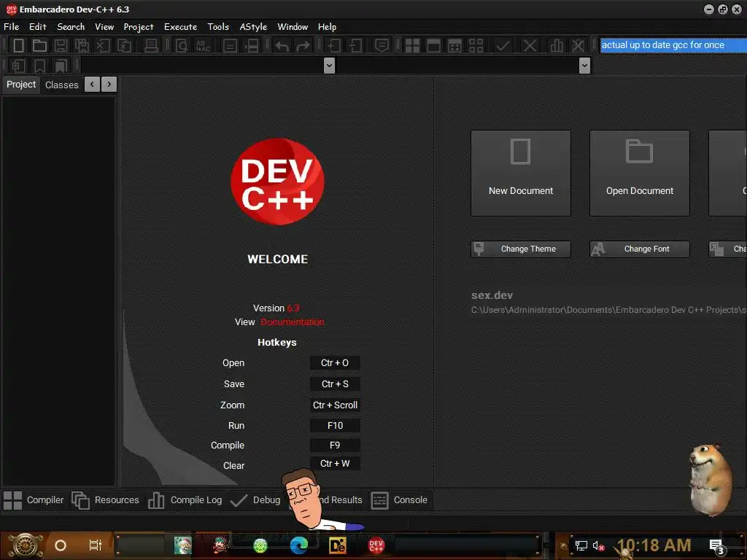Open the Documentation link
This screenshot has width=747, height=560.
click(293, 322)
